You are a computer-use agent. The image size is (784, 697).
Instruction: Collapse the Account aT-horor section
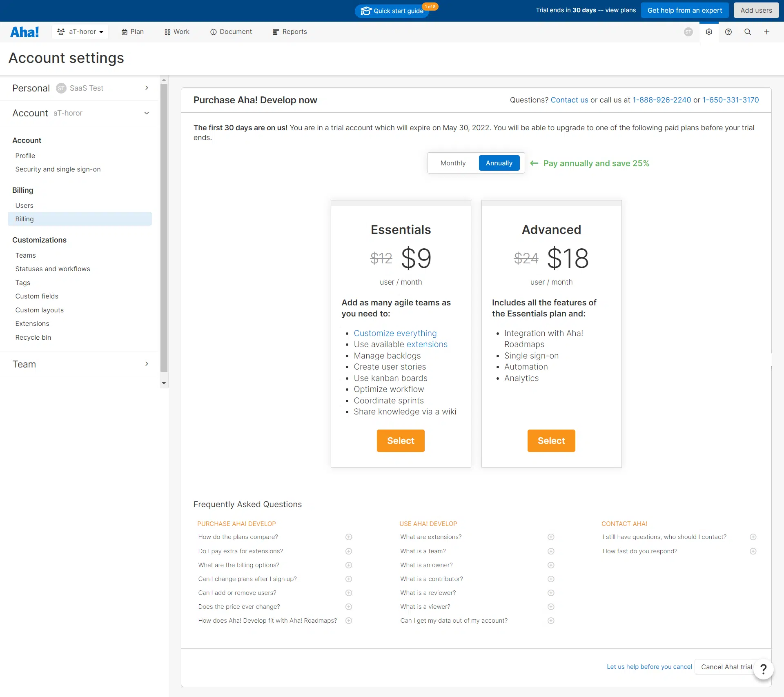point(80,113)
